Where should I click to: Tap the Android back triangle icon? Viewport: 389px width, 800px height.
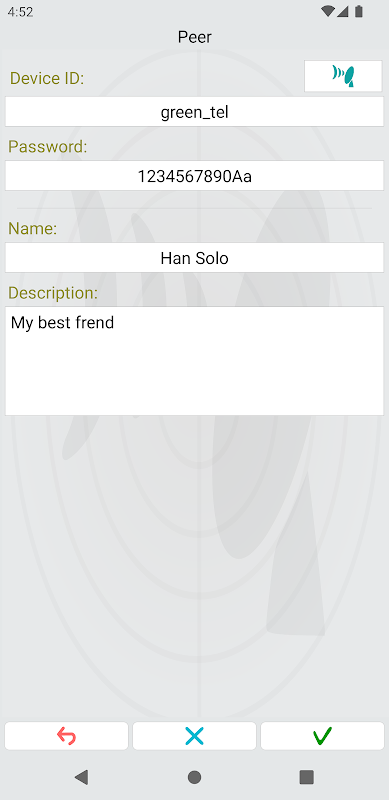81,777
